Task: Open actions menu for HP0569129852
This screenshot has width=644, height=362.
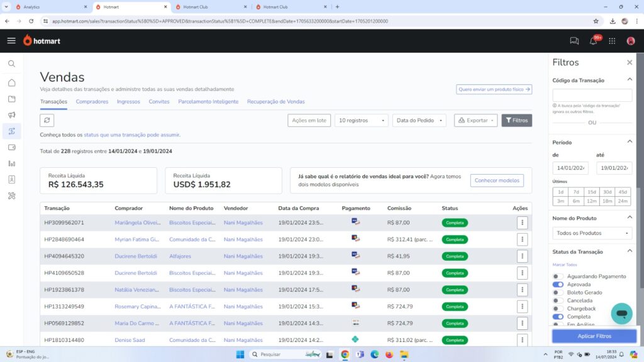Action: pos(522,324)
